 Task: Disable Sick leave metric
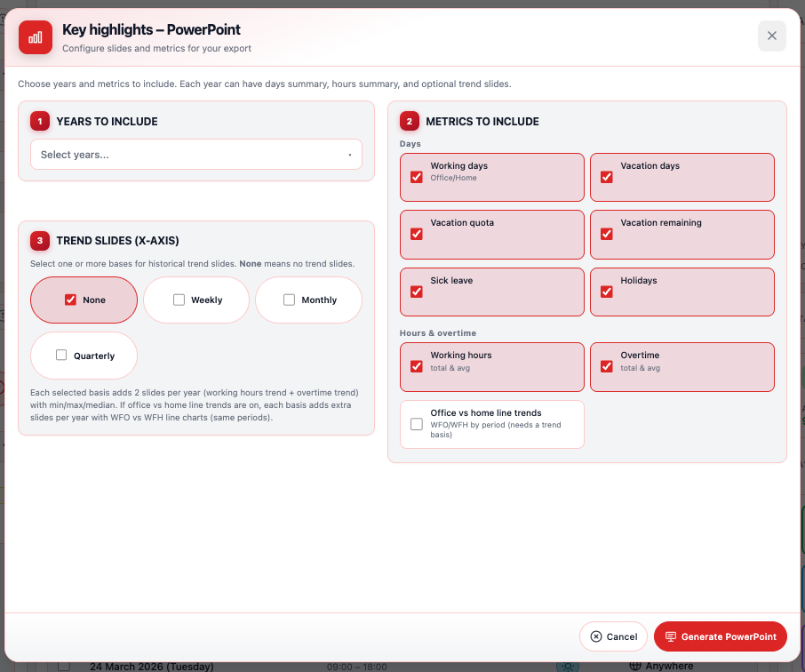(x=417, y=292)
